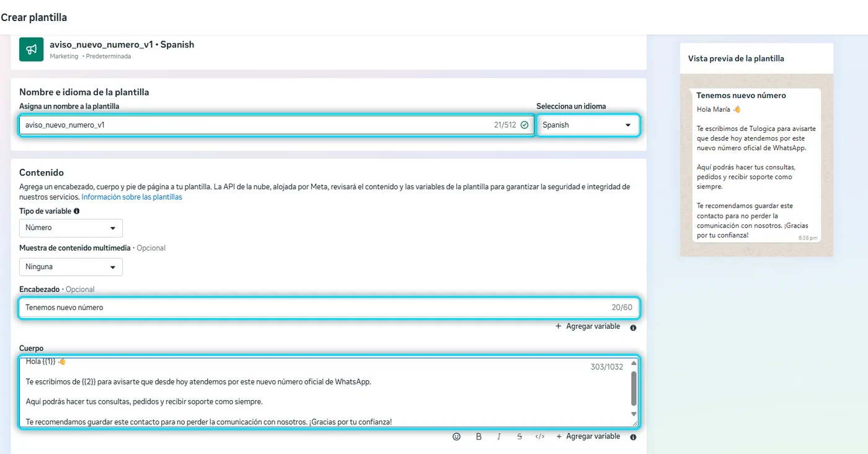The height and width of the screenshot is (454, 868).
Task: Click the template name input field
Action: click(277, 125)
